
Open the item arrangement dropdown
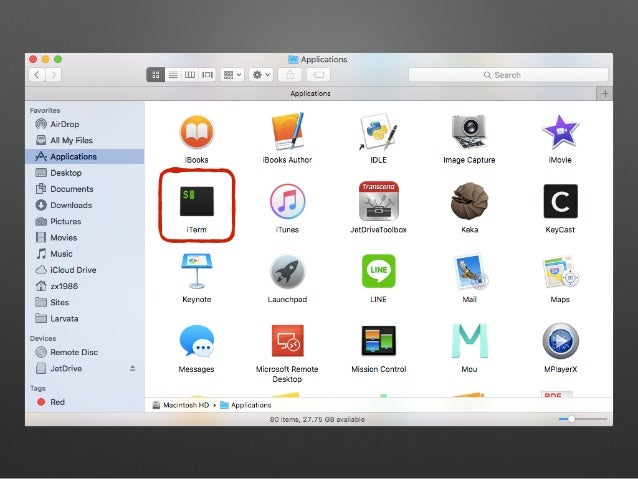232,75
